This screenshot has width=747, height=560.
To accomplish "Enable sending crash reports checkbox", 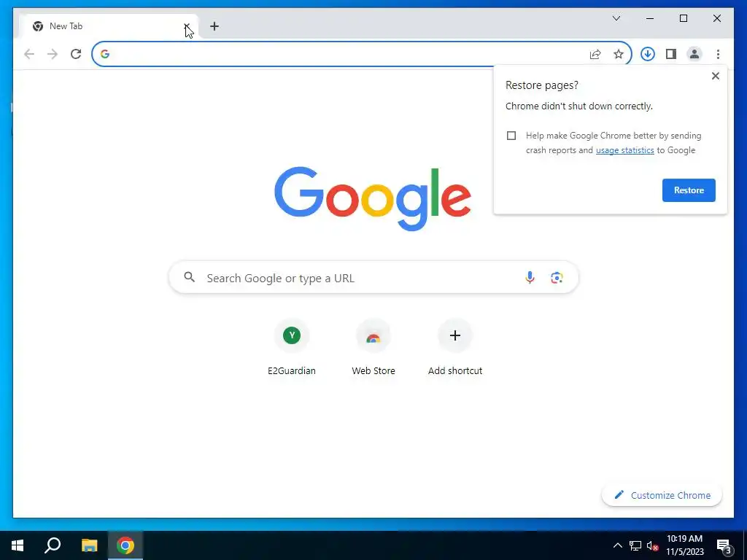I will click(511, 136).
